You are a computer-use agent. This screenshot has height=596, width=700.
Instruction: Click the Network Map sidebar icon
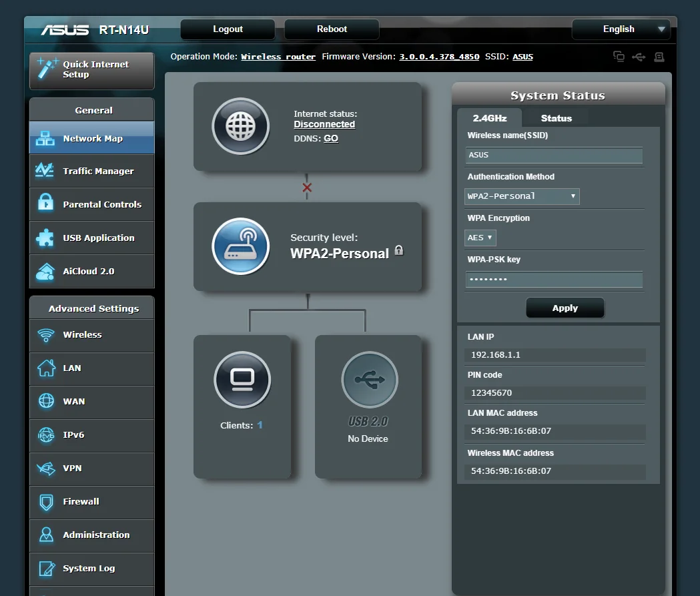(45, 138)
